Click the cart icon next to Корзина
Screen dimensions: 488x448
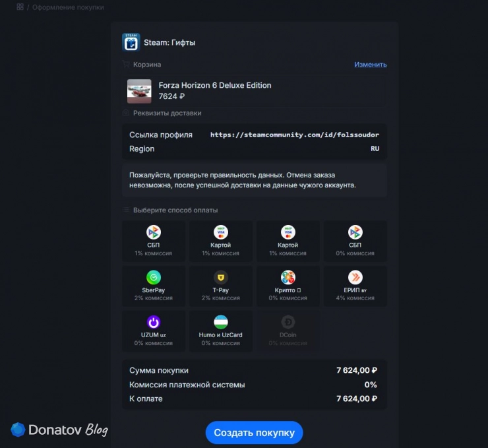tap(126, 64)
